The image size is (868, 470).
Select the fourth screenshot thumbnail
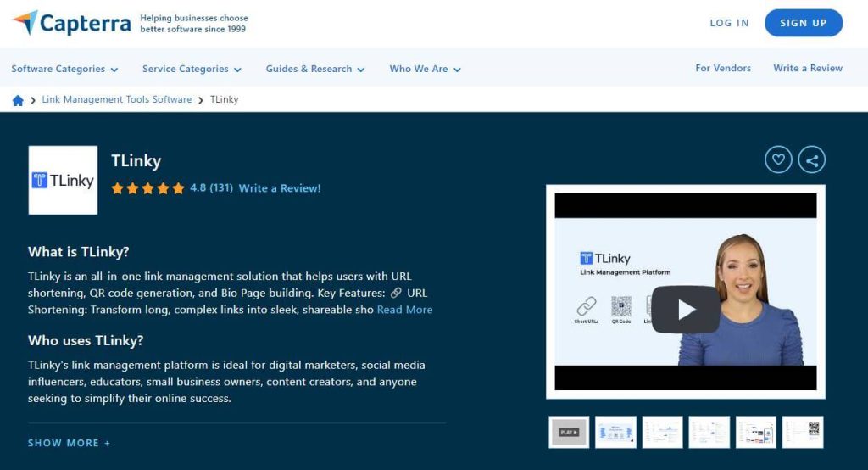tap(709, 433)
